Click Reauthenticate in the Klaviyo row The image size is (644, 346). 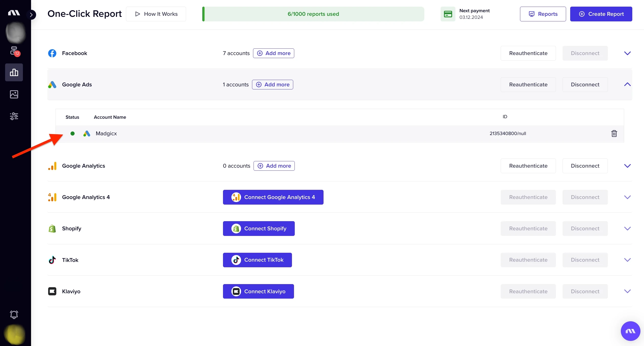tap(528, 291)
